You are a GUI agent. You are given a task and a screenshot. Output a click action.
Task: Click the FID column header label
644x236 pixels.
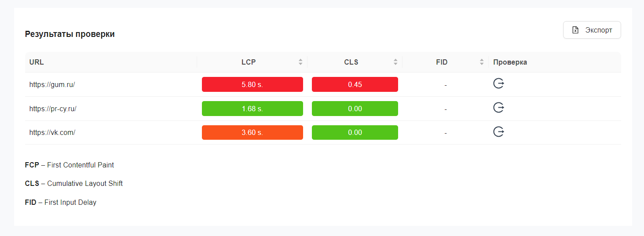(x=442, y=62)
